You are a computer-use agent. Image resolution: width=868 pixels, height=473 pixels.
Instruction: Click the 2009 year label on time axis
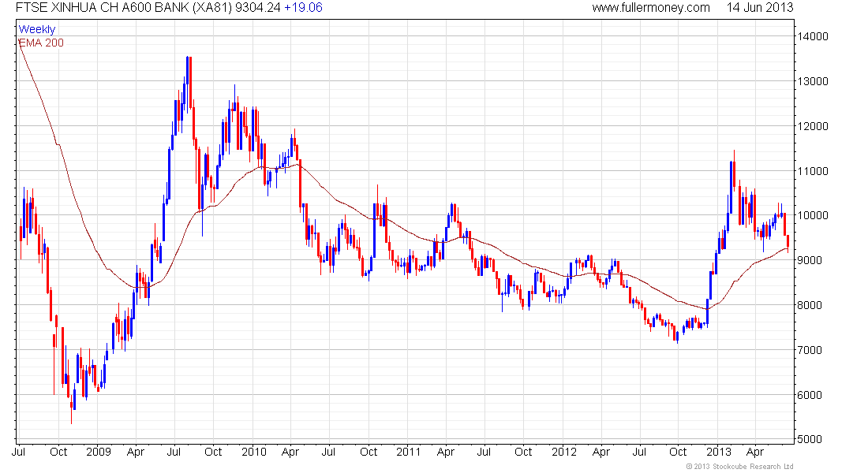[x=99, y=452]
